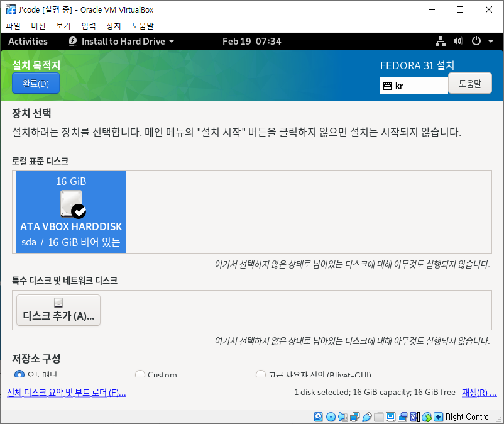
Task: Click the hard disk icon on the 16 GiB tile
Action: 73,204
